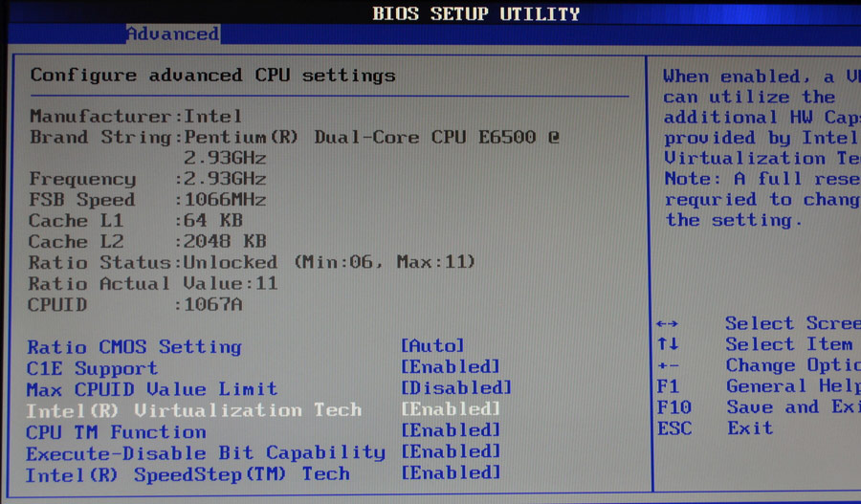Select Intel(R) Virtualization Tech row
Screen dimensions: 861x504
194,410
